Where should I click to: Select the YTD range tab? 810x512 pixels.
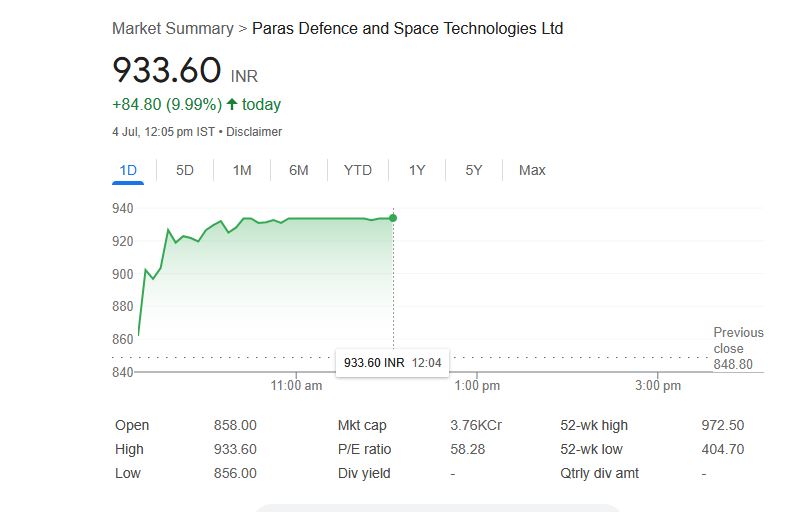[357, 170]
